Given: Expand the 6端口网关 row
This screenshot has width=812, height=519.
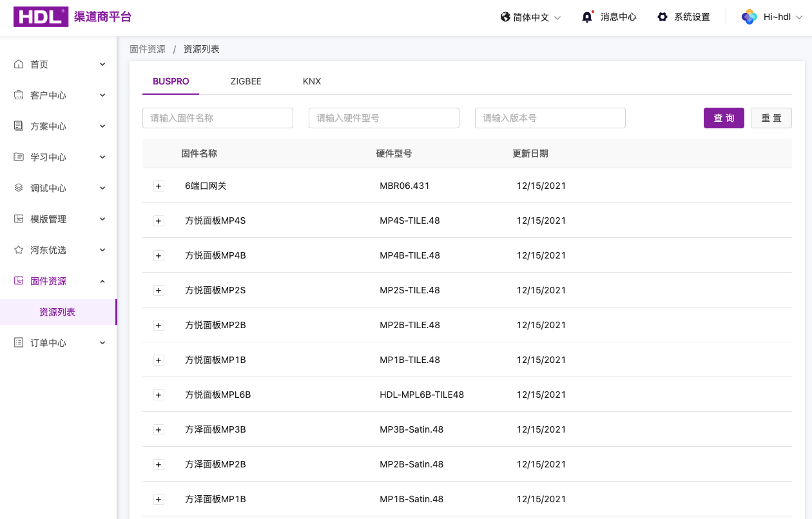Looking at the screenshot, I should 159,186.
